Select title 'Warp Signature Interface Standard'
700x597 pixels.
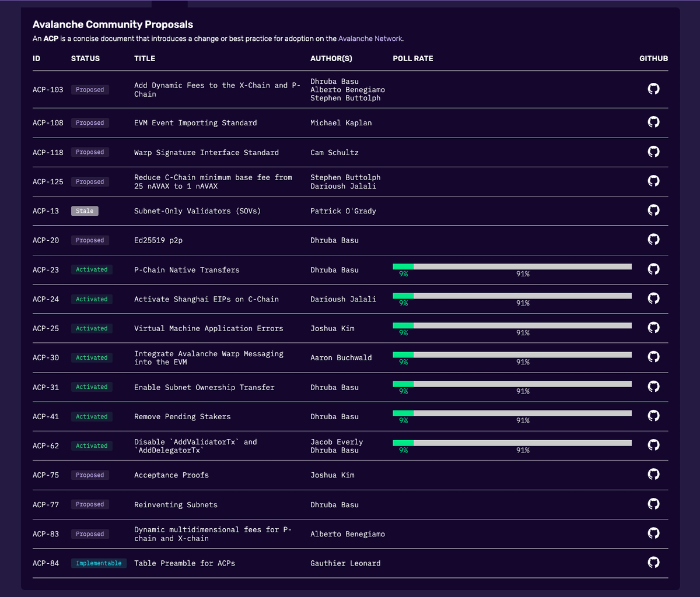[x=206, y=153]
